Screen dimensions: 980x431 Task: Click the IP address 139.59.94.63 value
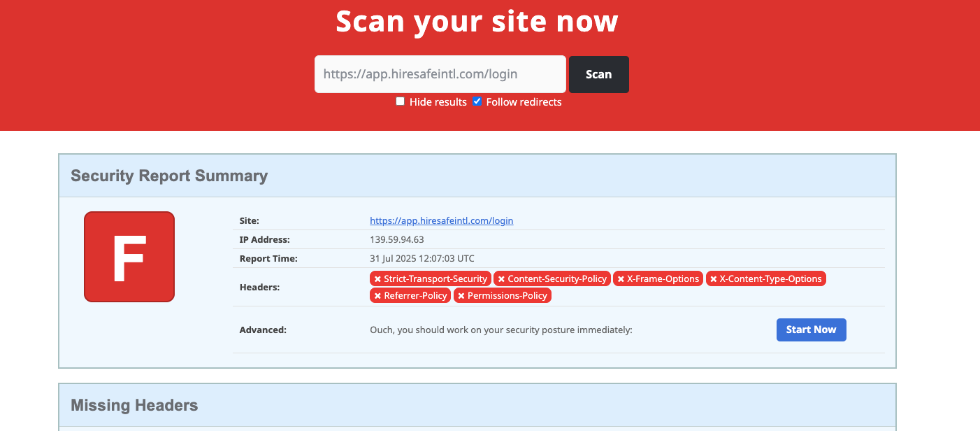[x=396, y=239]
